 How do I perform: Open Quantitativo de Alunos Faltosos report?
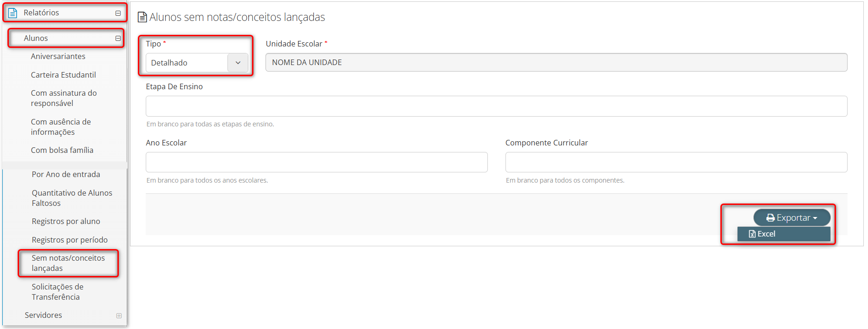[x=71, y=198]
